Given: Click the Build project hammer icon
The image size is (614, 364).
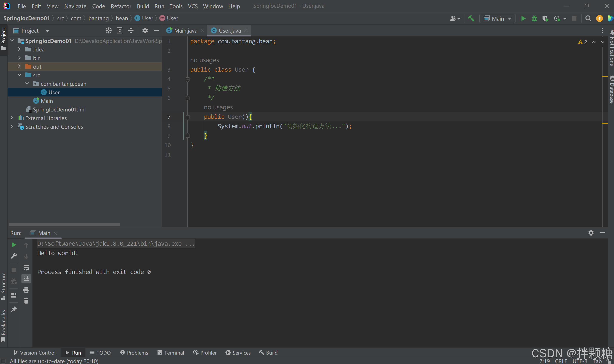Looking at the screenshot, I should 471,19.
